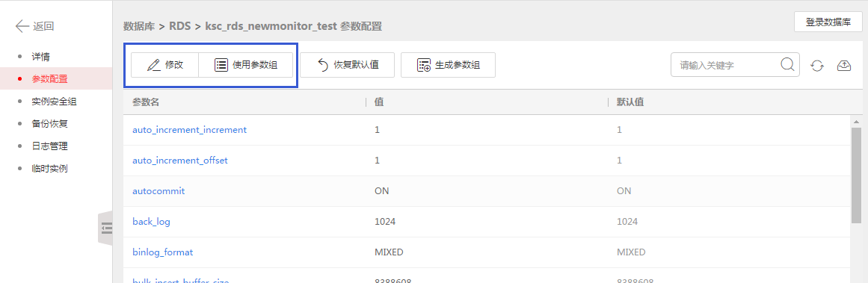Select 参数配置 in the sidebar

[50, 79]
